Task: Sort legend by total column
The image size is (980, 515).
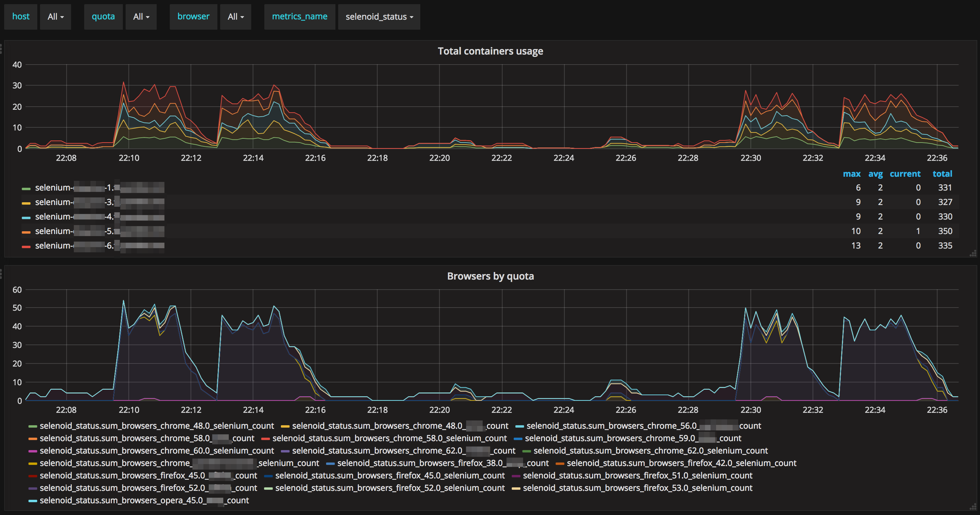Action: pos(942,174)
